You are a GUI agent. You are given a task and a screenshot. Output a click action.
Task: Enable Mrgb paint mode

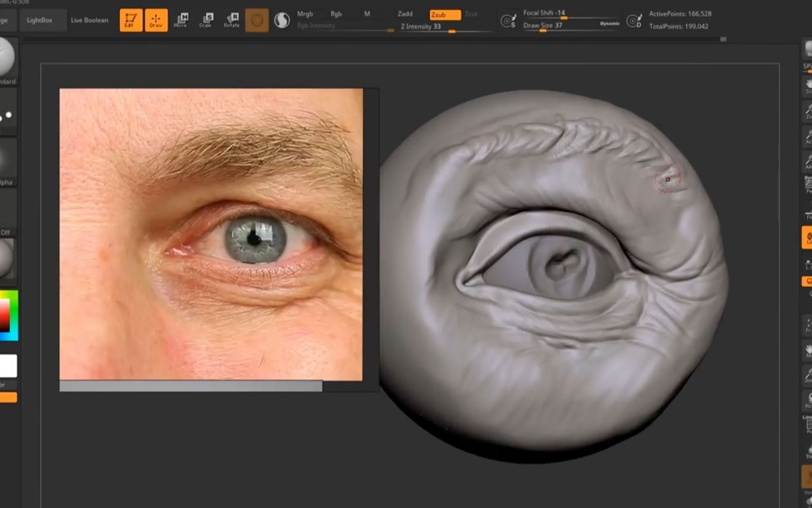point(305,14)
